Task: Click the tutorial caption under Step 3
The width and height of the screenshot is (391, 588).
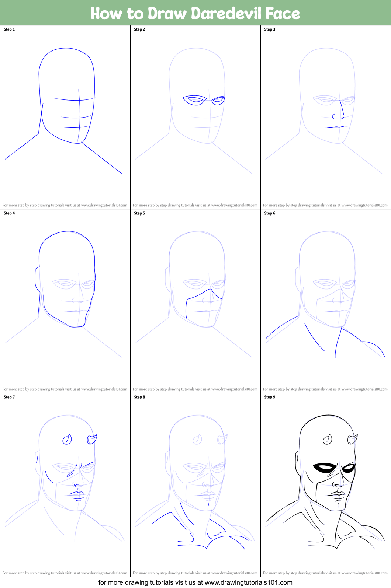Action: 325,205
